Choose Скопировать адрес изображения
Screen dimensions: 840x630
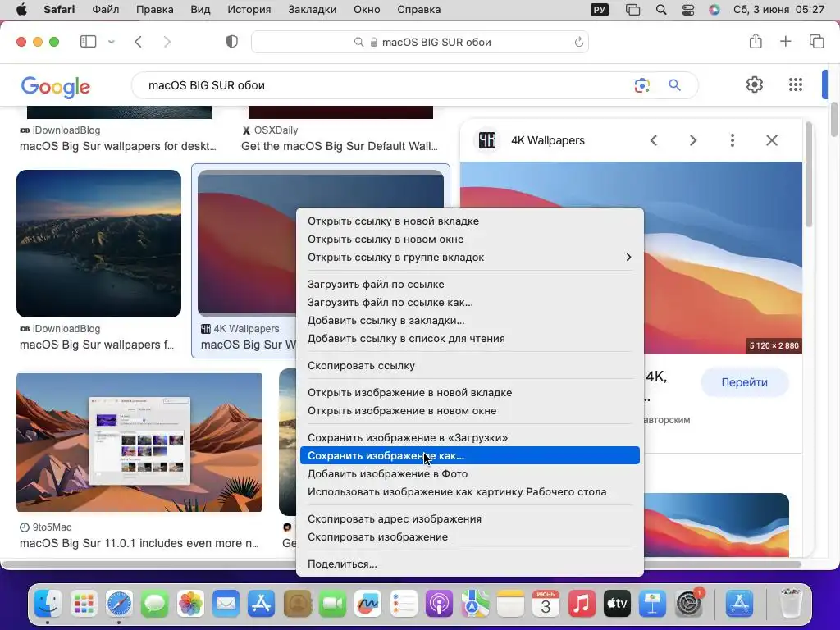pyautogui.click(x=469, y=518)
